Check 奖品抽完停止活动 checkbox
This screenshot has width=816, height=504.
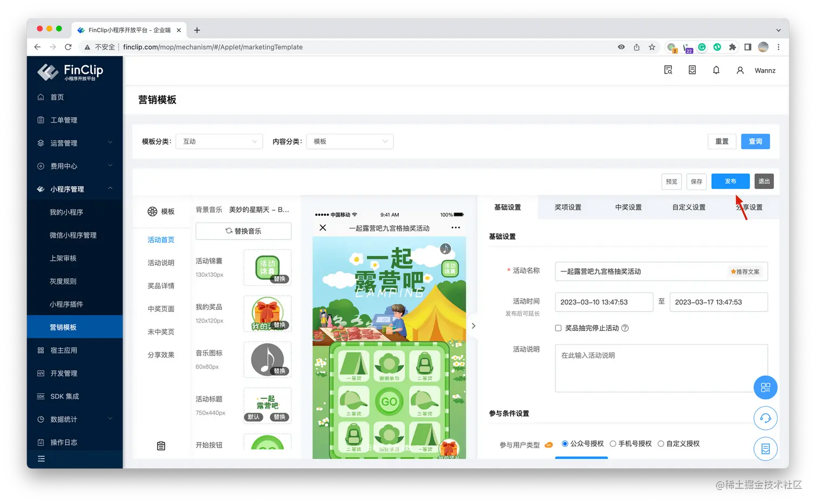[x=559, y=328]
